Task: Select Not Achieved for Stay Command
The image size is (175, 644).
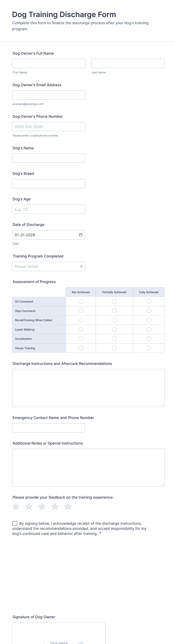Action: pos(81,311)
